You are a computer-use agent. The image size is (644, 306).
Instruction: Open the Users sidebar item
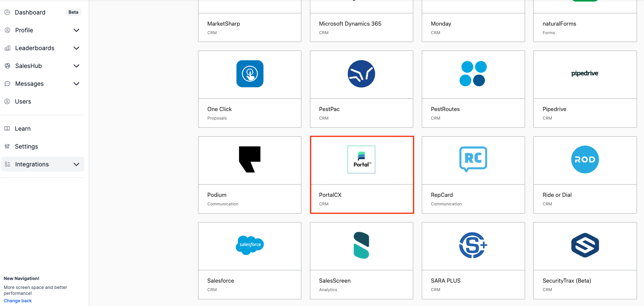(42, 101)
